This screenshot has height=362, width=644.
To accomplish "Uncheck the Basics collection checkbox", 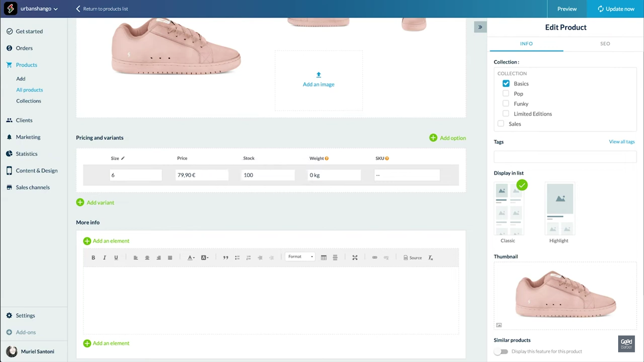I will pyautogui.click(x=506, y=83).
